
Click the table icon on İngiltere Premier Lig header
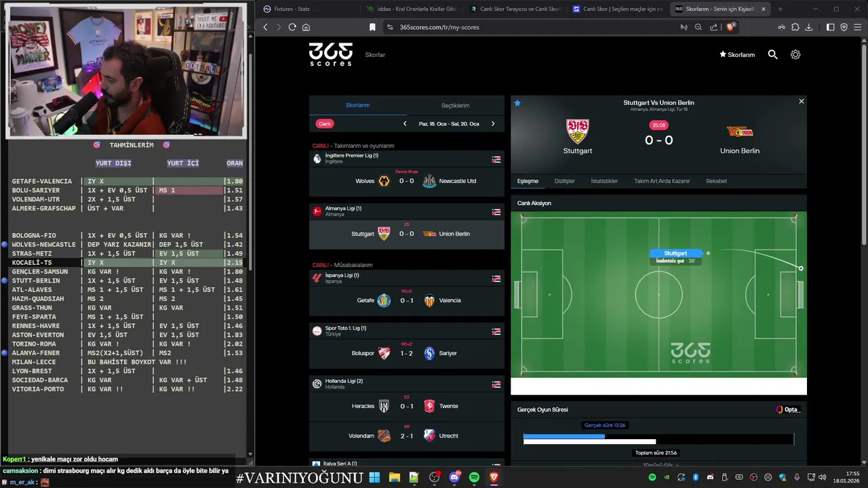point(496,159)
